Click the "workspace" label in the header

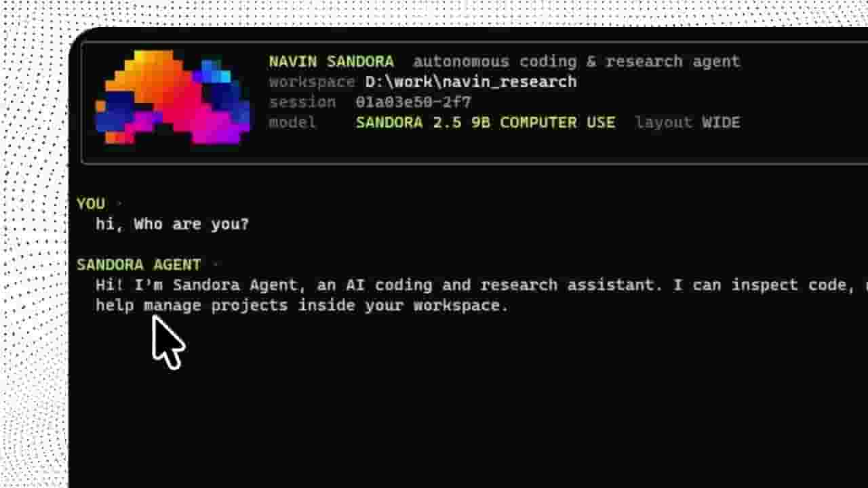pyautogui.click(x=312, y=82)
